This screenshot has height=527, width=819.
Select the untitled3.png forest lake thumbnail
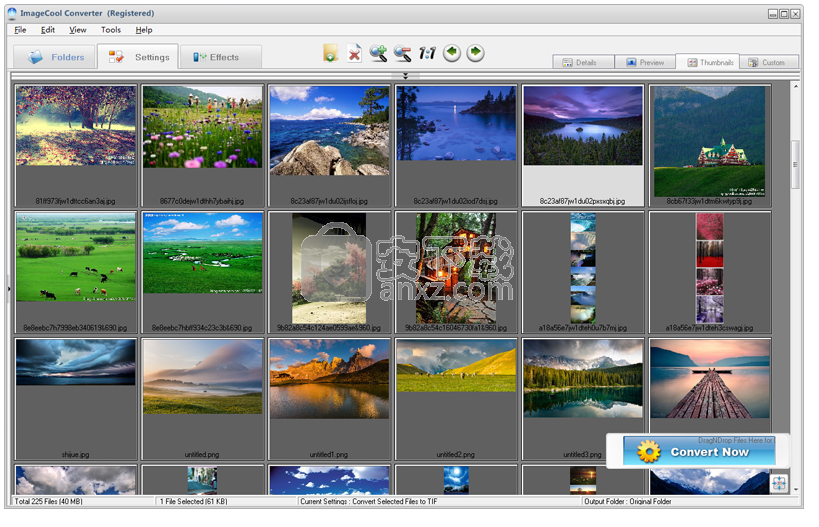pos(583,399)
